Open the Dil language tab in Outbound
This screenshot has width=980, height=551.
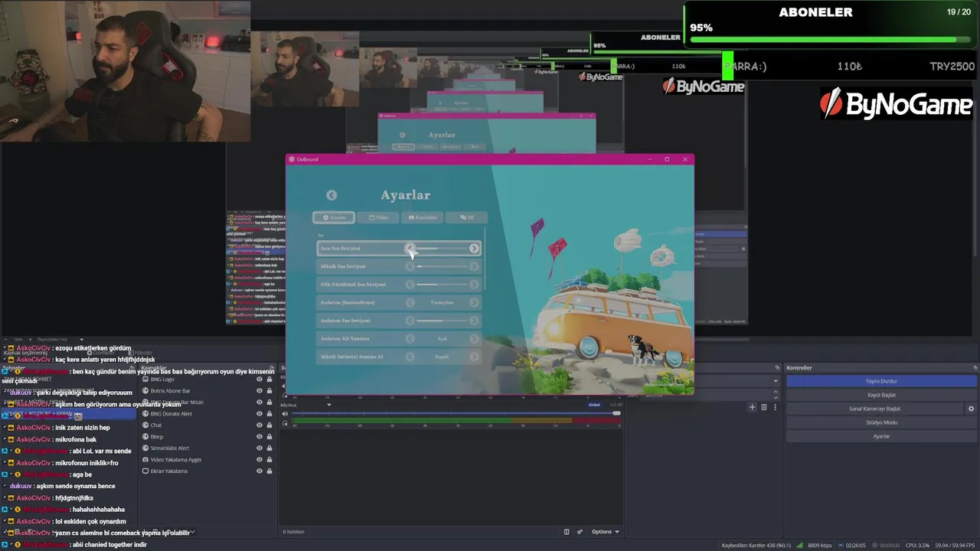466,217
